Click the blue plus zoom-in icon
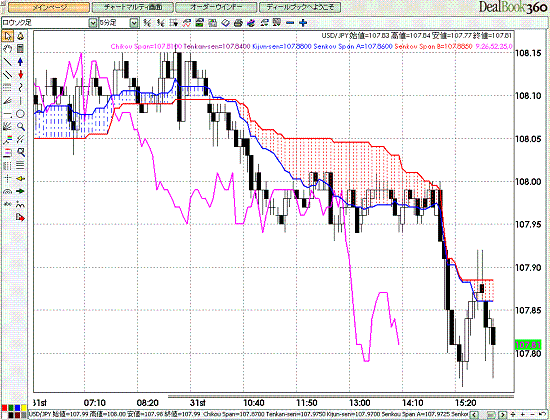Viewport: 550px width, 420px height. pyautogui.click(x=303, y=23)
